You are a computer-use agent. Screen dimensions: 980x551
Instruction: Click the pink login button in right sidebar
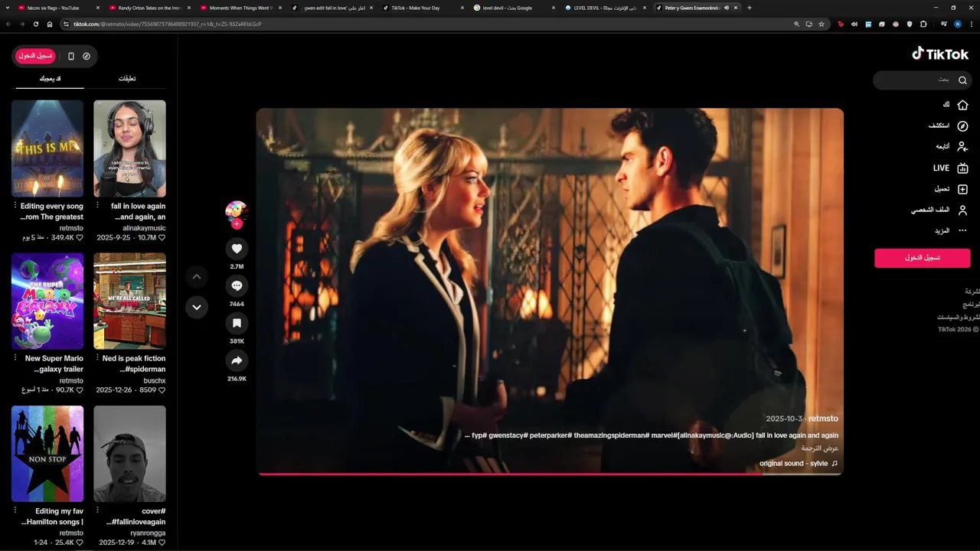click(x=923, y=258)
